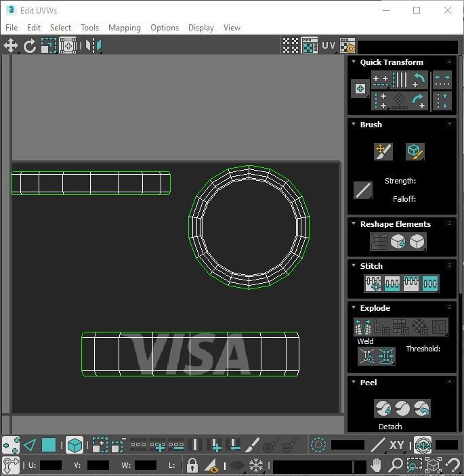Collapse the Reshape Elements rollout

coord(354,223)
